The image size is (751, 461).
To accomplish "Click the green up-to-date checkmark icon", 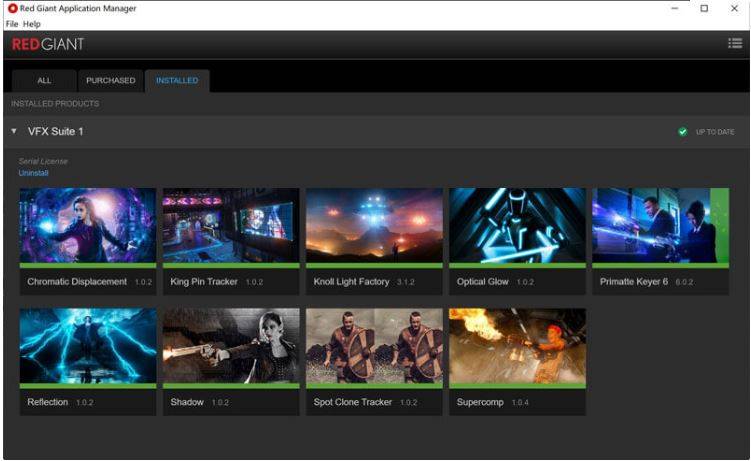I will 683,132.
